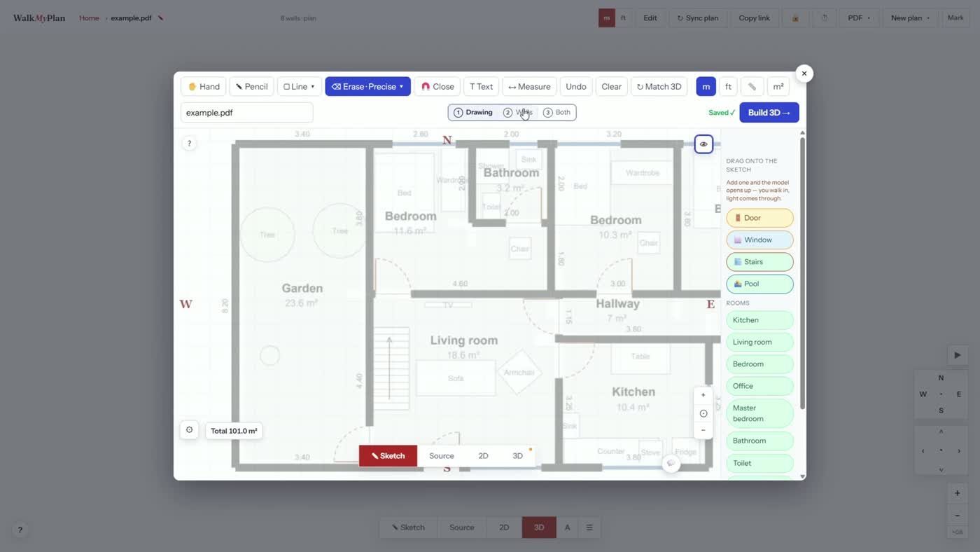Zoom in with sketch plus button
This screenshot has height=552, width=980.
(x=703, y=395)
